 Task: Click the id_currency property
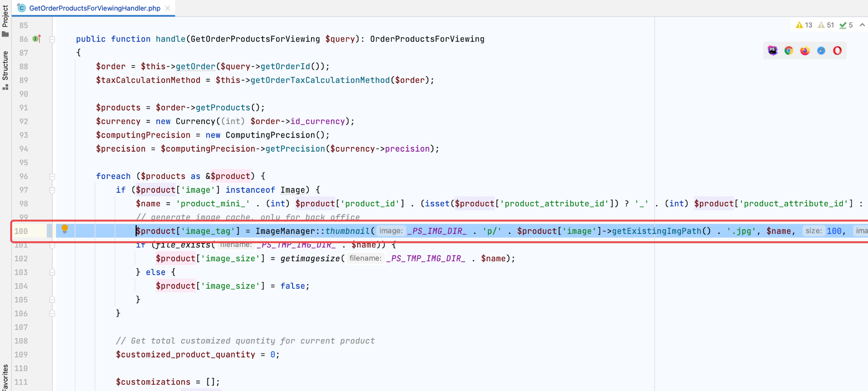pyautogui.click(x=317, y=121)
